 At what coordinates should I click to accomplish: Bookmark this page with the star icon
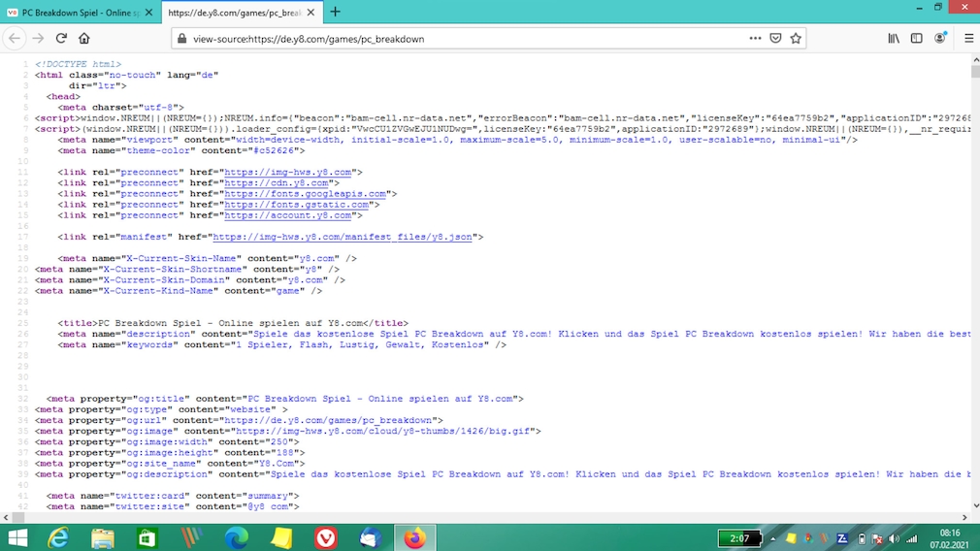(796, 39)
